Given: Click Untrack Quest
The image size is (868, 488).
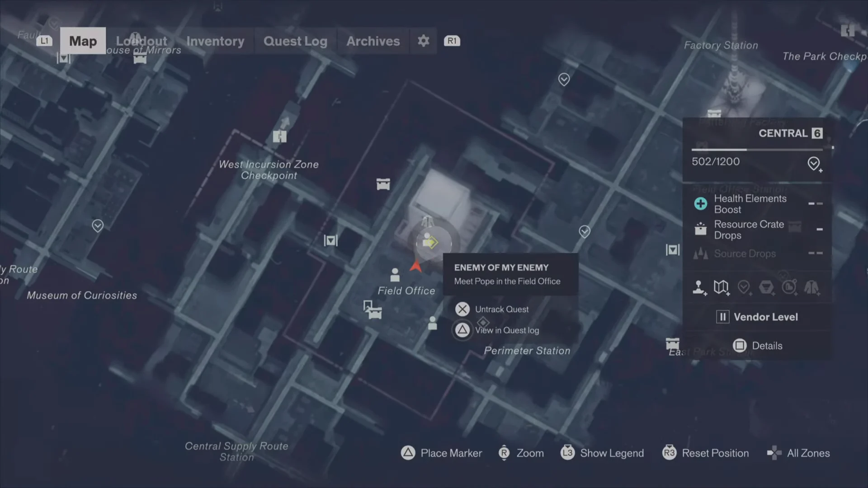Looking at the screenshot, I should [492, 309].
